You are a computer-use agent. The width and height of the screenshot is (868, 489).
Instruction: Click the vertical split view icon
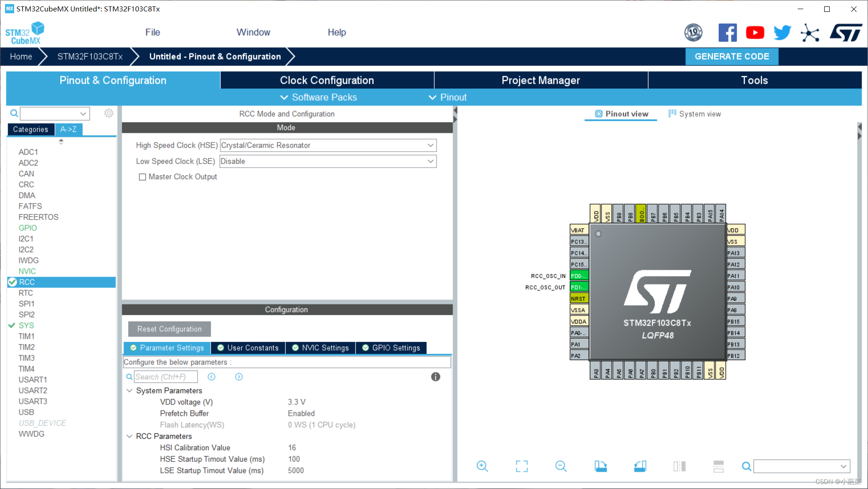tap(718, 466)
